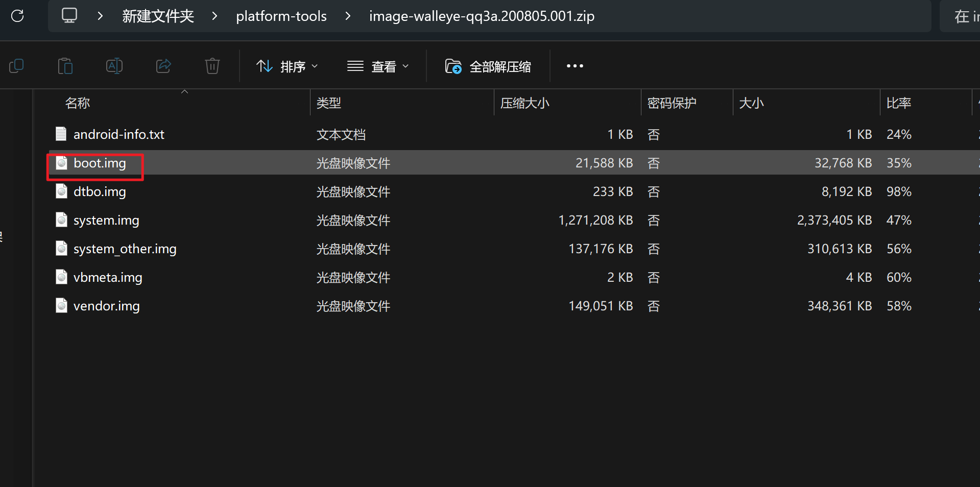
Task: Select the vendor.img file
Action: coord(106,306)
